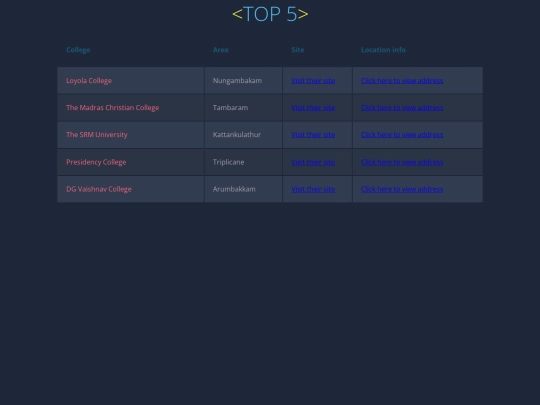Click the Area column header
Image resolution: width=540 pixels, height=405 pixels.
point(220,50)
